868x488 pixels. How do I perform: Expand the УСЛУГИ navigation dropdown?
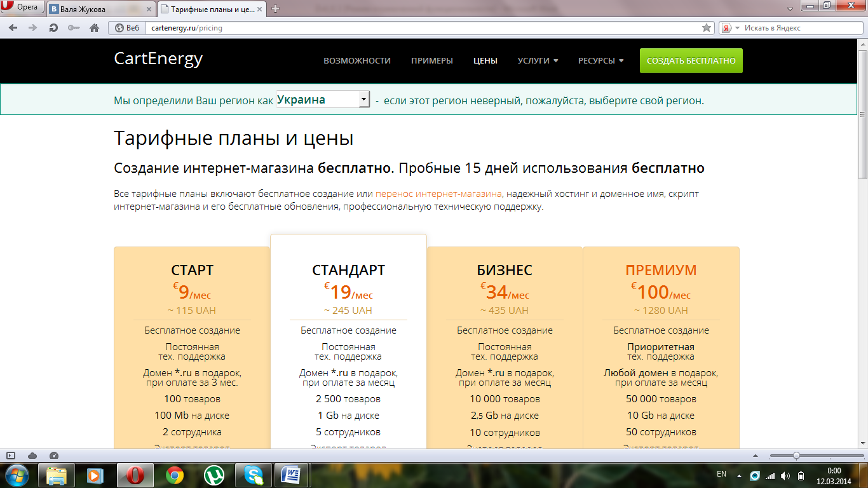pos(538,61)
